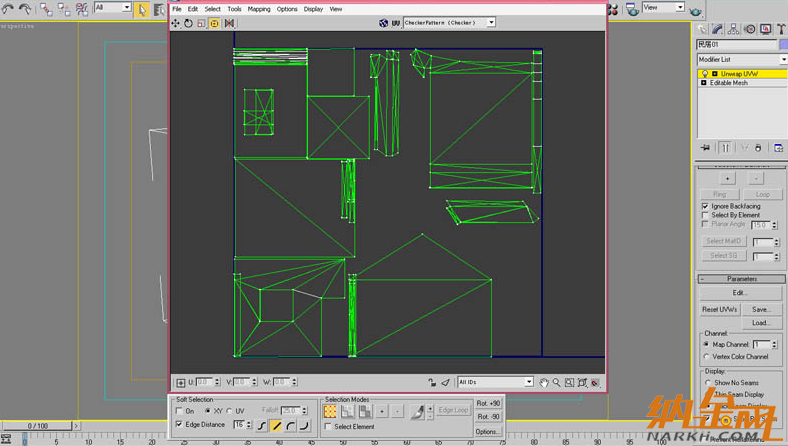The height and width of the screenshot is (446, 788).
Task: Toggle the show map icon beside UV
Action: tap(384, 22)
